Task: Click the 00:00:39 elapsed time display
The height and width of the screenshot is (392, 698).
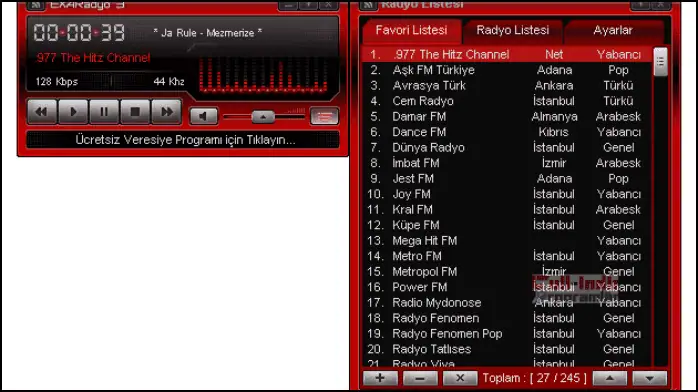Action: click(79, 32)
